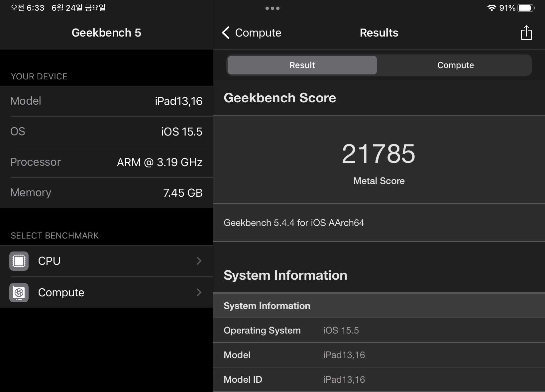This screenshot has height=392, width=545.
Task: Tap the YOUR DEVICE section label
Action: click(x=39, y=76)
